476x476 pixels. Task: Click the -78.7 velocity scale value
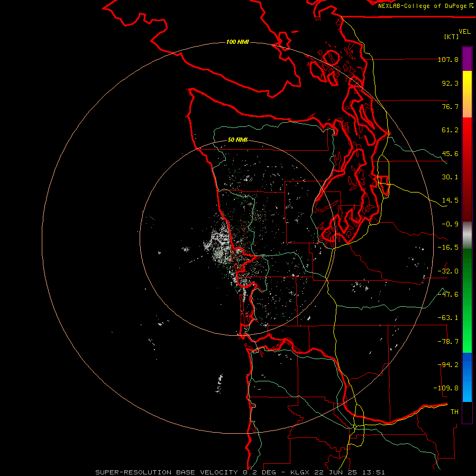448,342
